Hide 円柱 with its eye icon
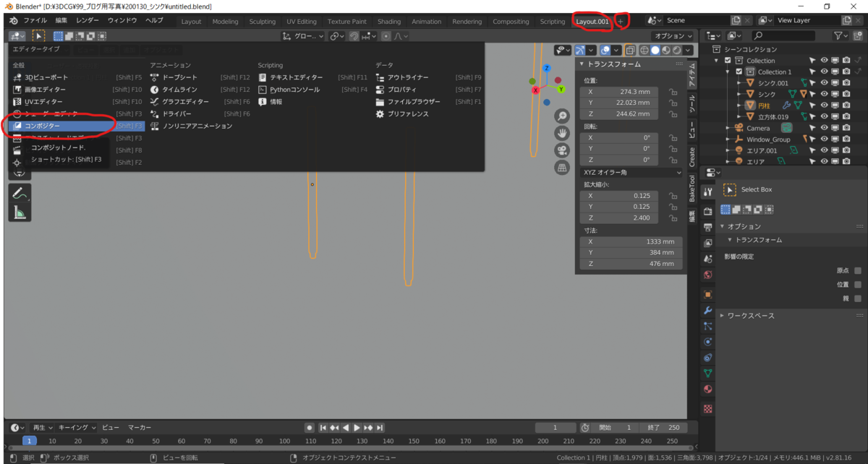Image resolution: width=868 pixels, height=464 pixels. pos(824,106)
